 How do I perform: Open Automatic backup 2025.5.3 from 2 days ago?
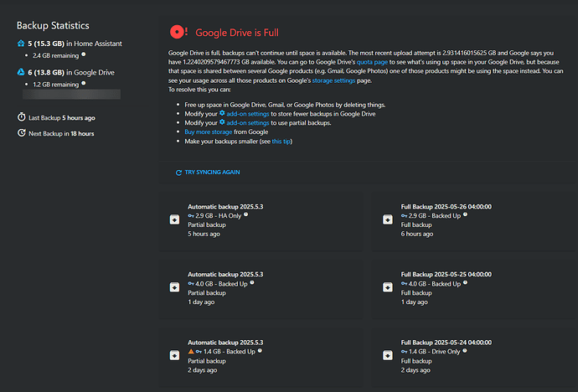point(261,356)
